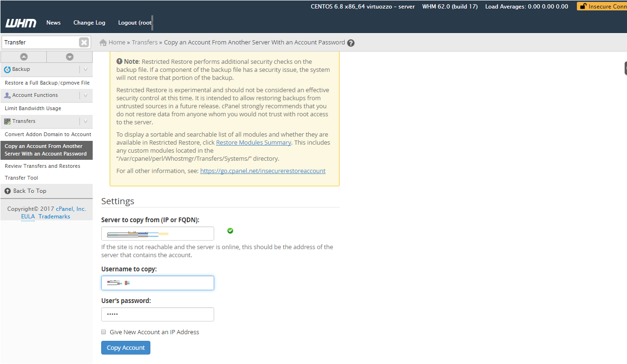The image size is (627, 364).
Task: Click the Transfers section icon
Action: coord(7,121)
